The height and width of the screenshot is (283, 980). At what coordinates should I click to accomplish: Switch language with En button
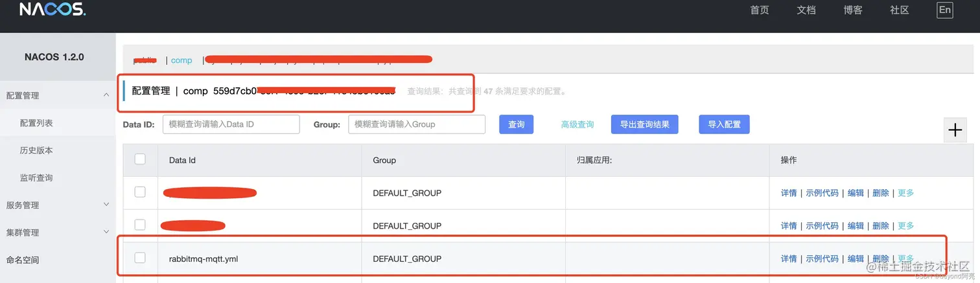(945, 10)
